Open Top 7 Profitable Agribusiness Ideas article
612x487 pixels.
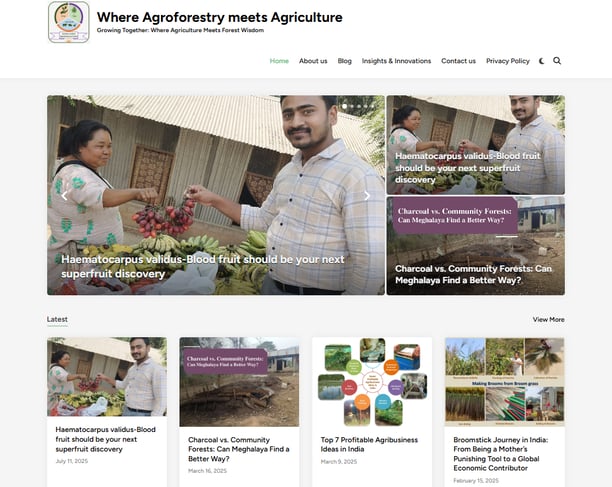click(369, 444)
